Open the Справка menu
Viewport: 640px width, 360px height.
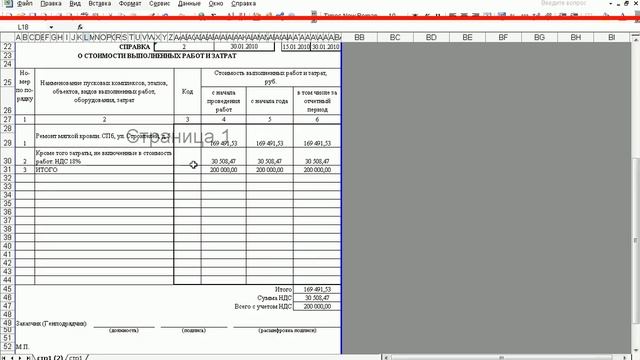[x=243, y=3]
